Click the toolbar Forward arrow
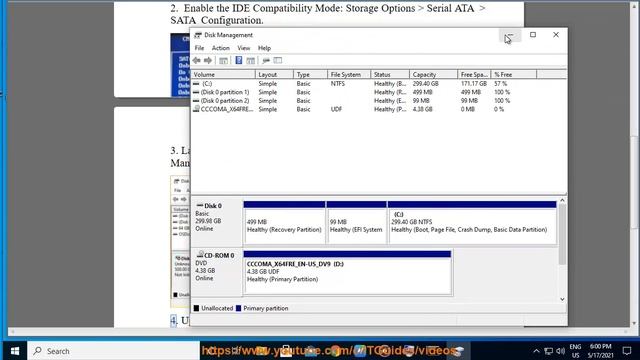Viewport: 640px width, 360px height. [208, 60]
